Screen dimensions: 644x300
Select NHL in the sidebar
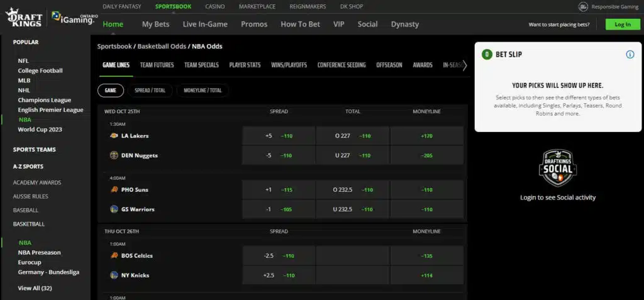(24, 91)
